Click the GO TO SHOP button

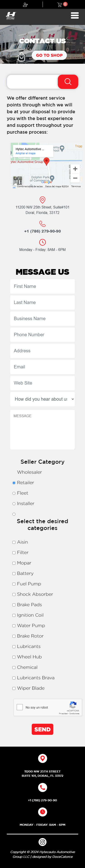click(49, 55)
